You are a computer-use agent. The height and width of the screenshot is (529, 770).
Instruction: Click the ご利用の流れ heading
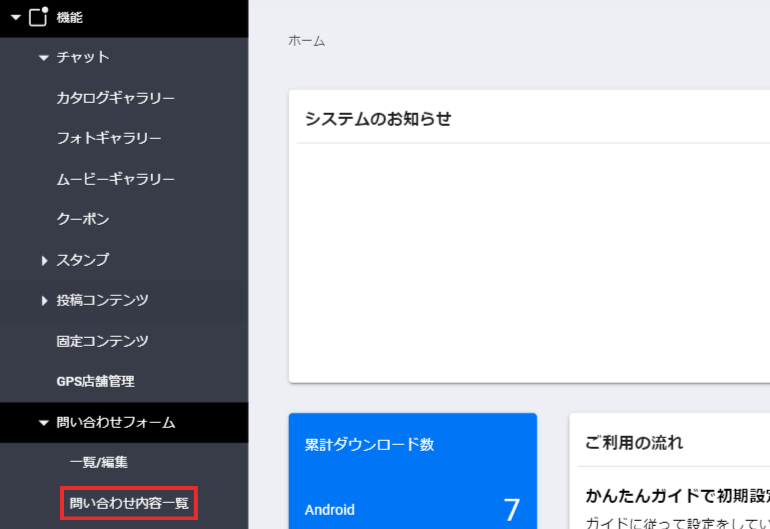coord(634,442)
